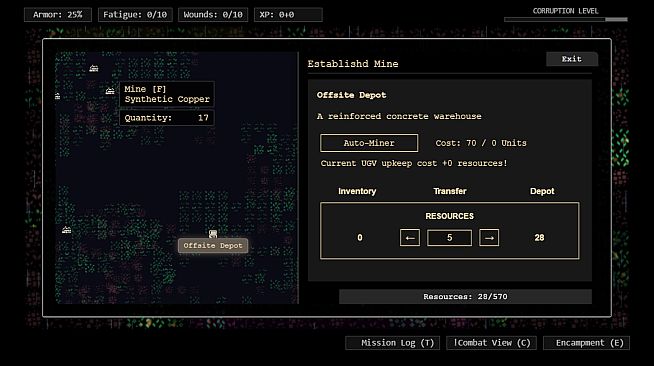
Task: Open the Mission Log (T)
Action: pyautogui.click(x=392, y=343)
